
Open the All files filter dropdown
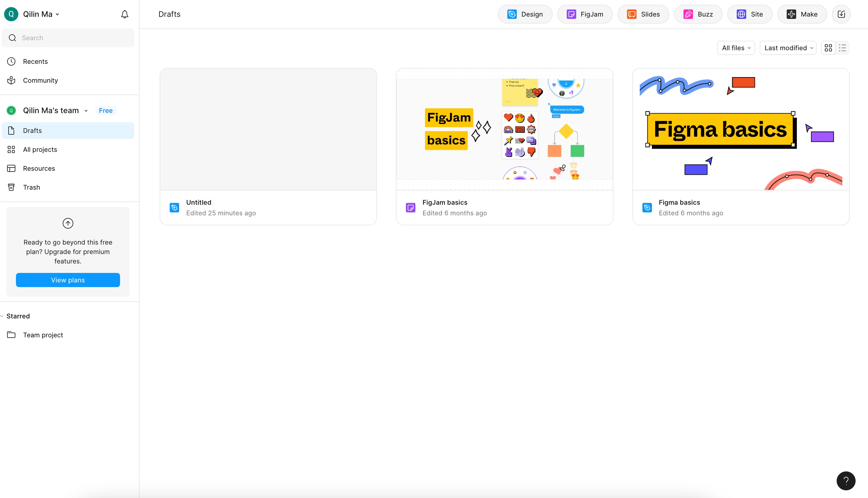(736, 48)
